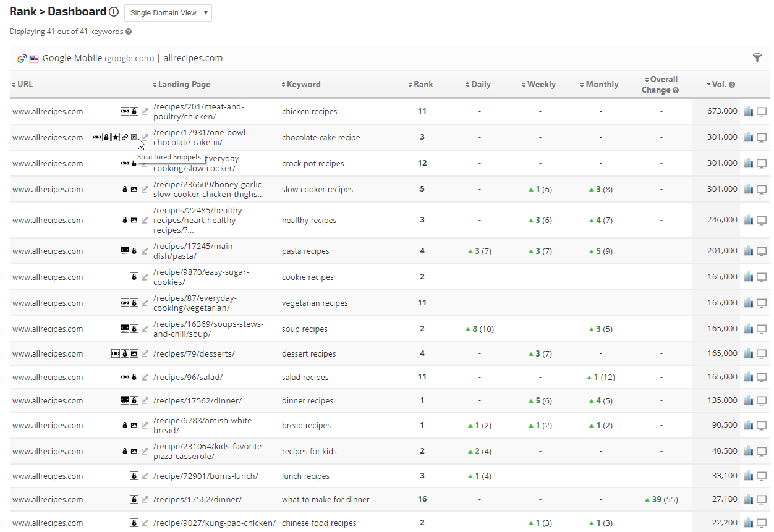Open the Single Domain View dropdown
Screen dimensions: 774x532
(x=168, y=13)
